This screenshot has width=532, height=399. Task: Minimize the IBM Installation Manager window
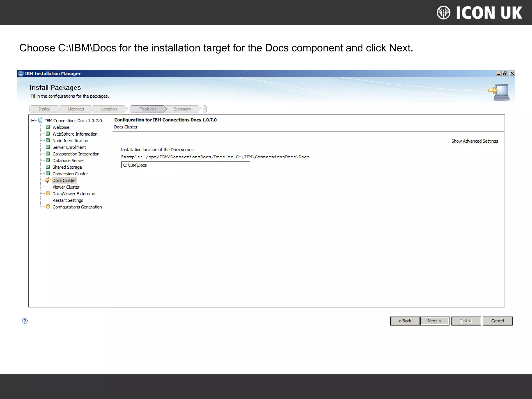498,74
